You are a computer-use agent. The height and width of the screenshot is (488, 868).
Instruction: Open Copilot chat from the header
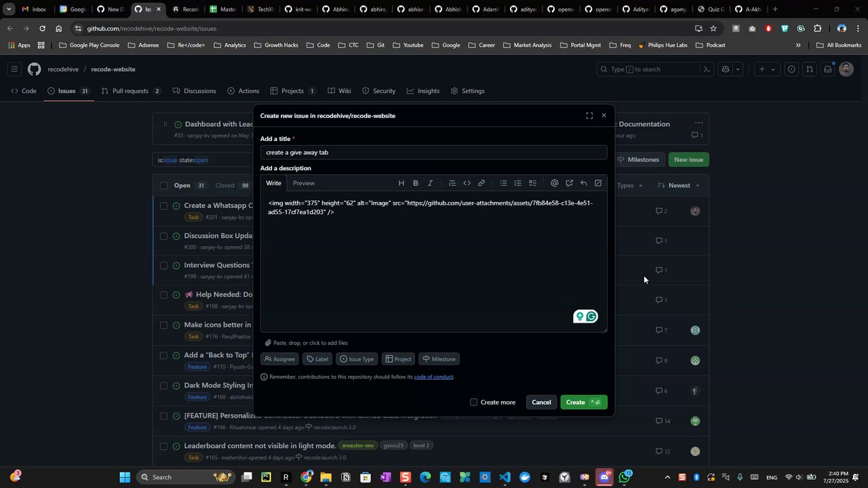click(x=726, y=69)
